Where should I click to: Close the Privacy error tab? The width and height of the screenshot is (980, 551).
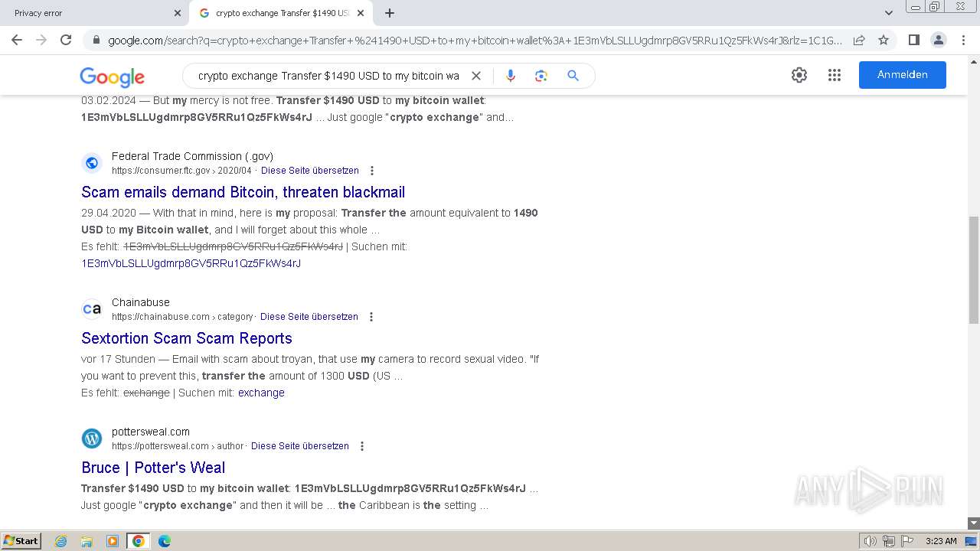click(178, 13)
